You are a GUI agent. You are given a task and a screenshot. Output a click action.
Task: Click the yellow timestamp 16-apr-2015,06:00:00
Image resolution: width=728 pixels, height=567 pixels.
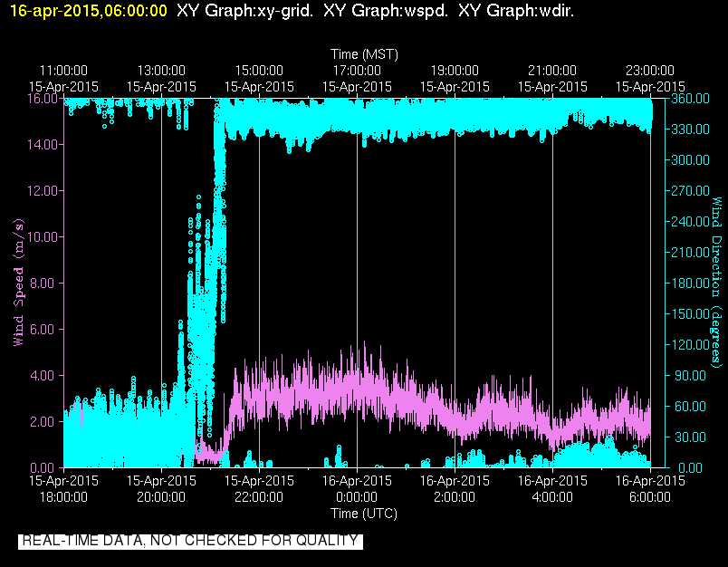pyautogui.click(x=88, y=11)
